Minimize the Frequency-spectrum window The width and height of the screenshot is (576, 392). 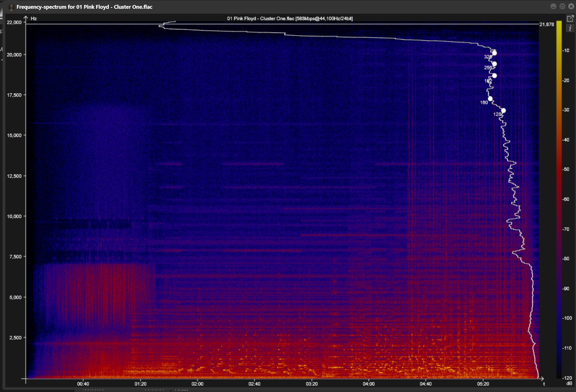tap(553, 6)
